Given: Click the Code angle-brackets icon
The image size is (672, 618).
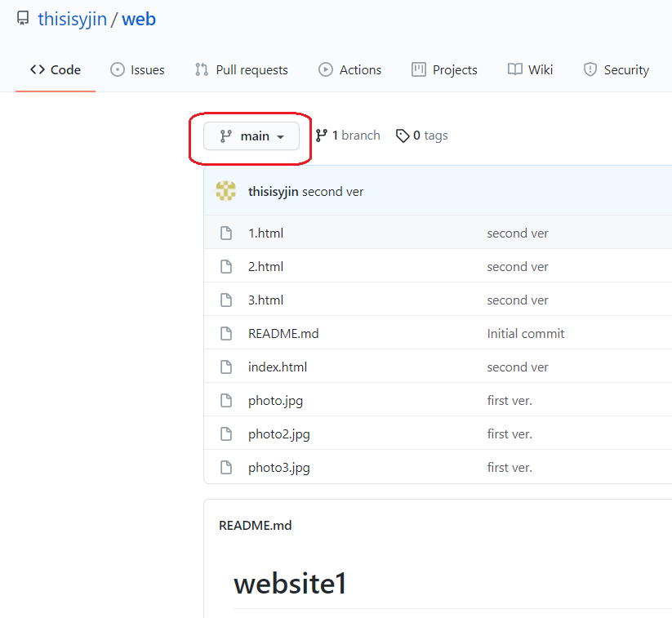Looking at the screenshot, I should tap(38, 69).
